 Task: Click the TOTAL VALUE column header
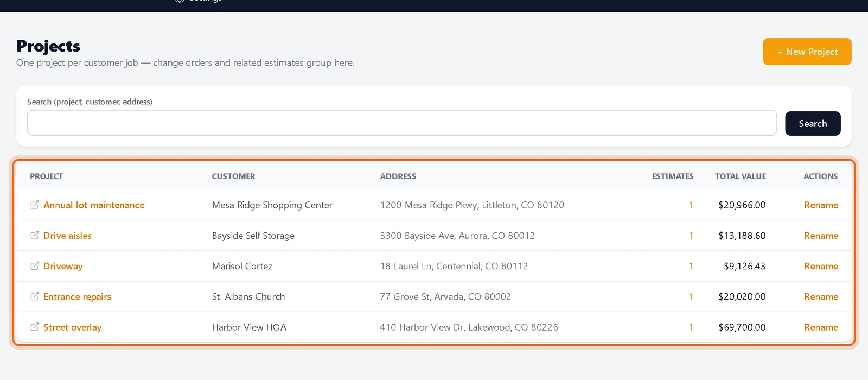741,176
